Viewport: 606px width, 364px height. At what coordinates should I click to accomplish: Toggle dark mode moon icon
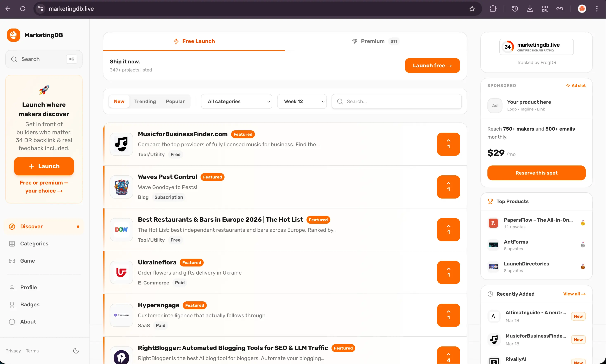click(76, 351)
